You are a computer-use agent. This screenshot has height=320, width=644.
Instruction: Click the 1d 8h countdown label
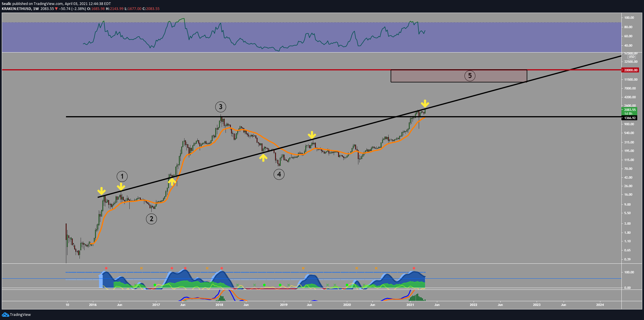(628, 114)
